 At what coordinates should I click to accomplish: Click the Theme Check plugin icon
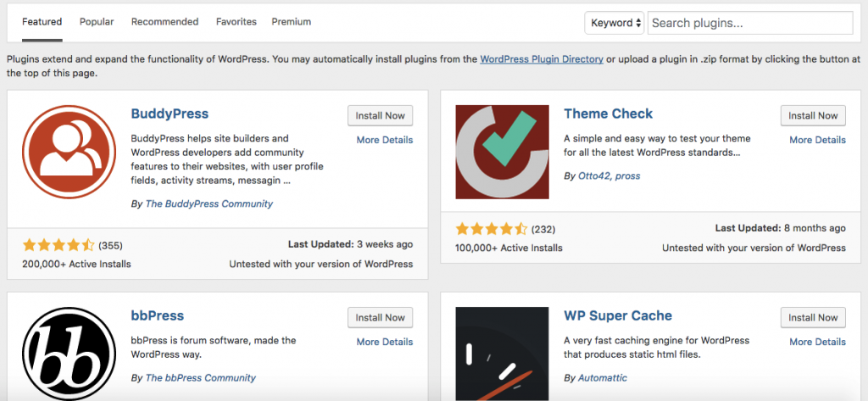[502, 152]
